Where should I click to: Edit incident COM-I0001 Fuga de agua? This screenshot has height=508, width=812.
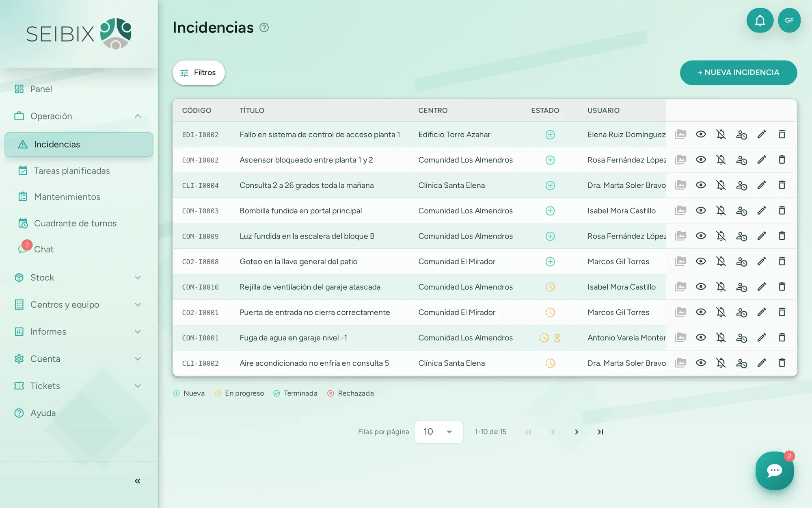[762, 338]
